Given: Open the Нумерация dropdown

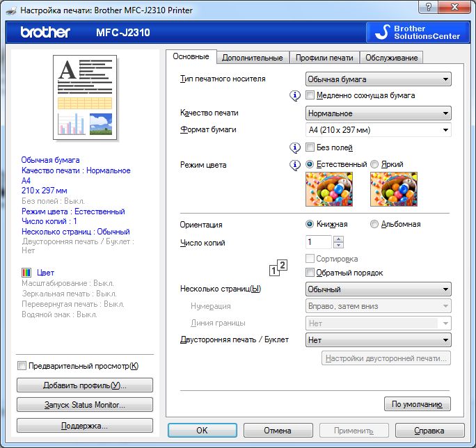Looking at the screenshot, I should (x=379, y=306).
